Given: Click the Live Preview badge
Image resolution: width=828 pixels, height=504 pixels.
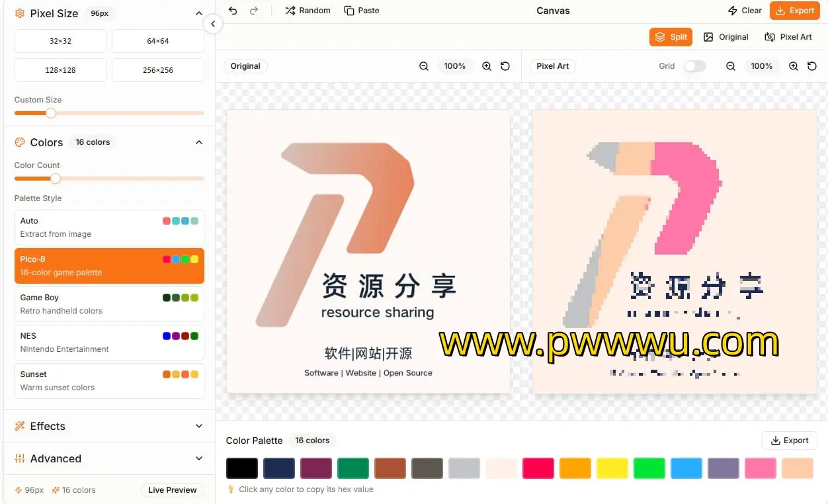Looking at the screenshot, I should point(172,490).
